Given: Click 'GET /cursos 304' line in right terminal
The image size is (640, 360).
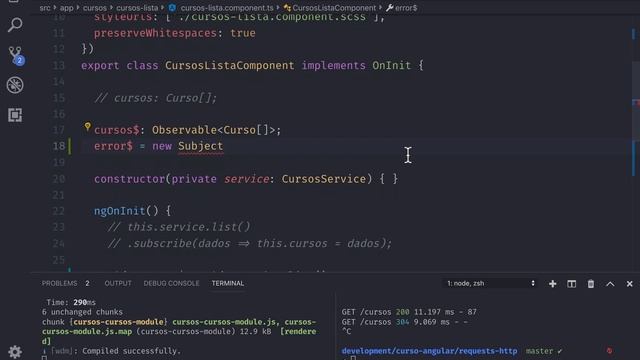Looking at the screenshot, I should 404,322.
